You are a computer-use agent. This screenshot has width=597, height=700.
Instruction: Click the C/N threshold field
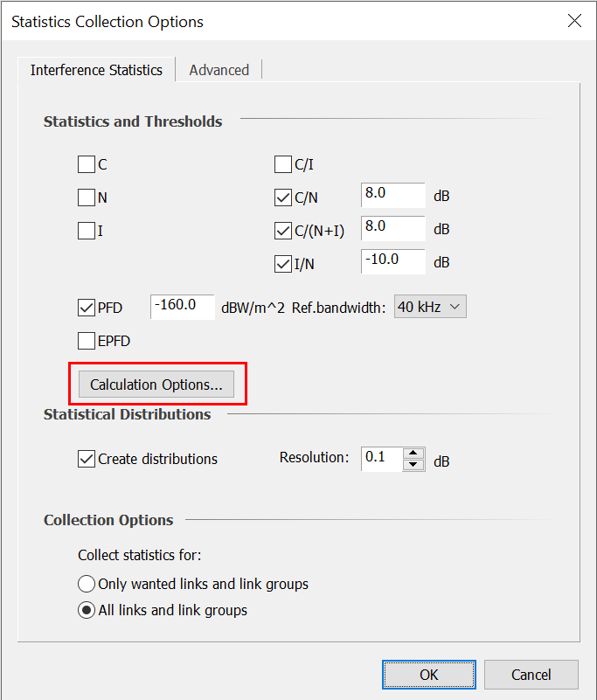pyautogui.click(x=393, y=195)
